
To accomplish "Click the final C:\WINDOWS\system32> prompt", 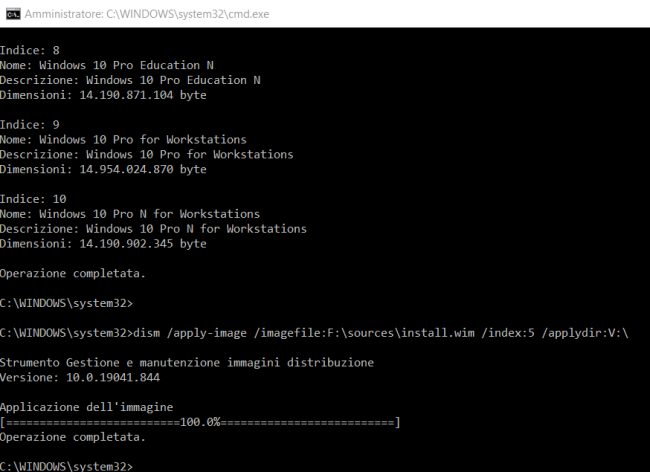I will (66, 466).
